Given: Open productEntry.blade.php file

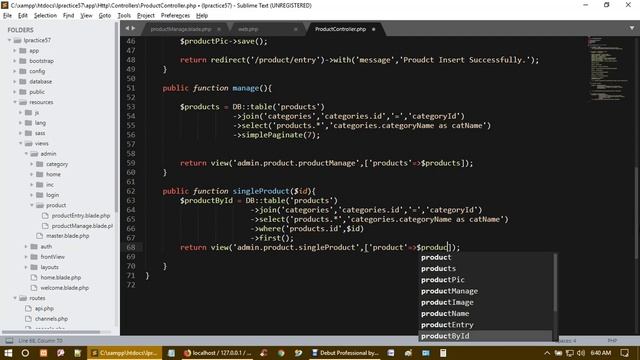Looking at the screenshot, I should [x=81, y=216].
